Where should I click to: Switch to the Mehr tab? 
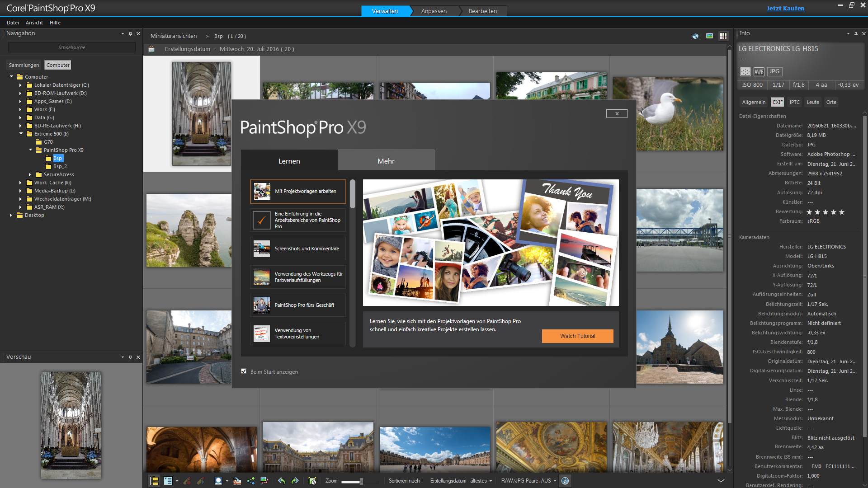[x=386, y=160]
